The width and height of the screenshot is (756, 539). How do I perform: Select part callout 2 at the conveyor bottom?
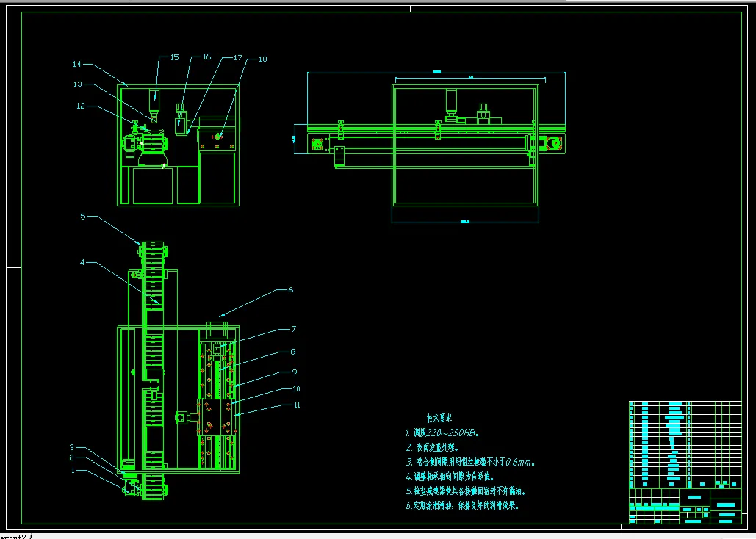click(x=71, y=457)
